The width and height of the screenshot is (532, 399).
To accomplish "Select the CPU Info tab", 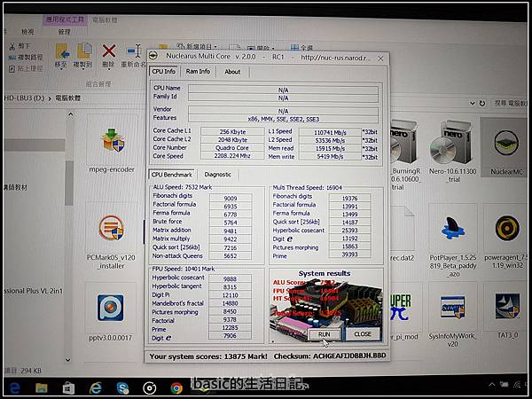I will [163, 71].
